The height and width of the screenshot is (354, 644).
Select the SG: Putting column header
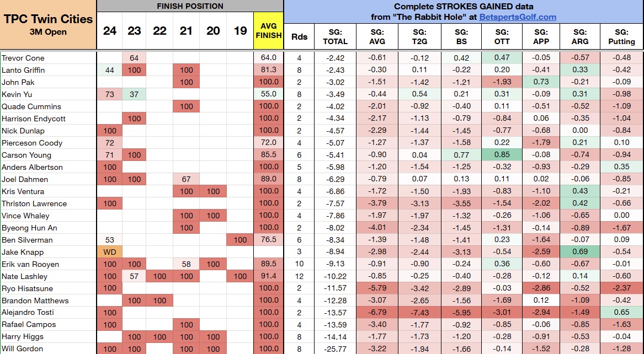pos(621,36)
